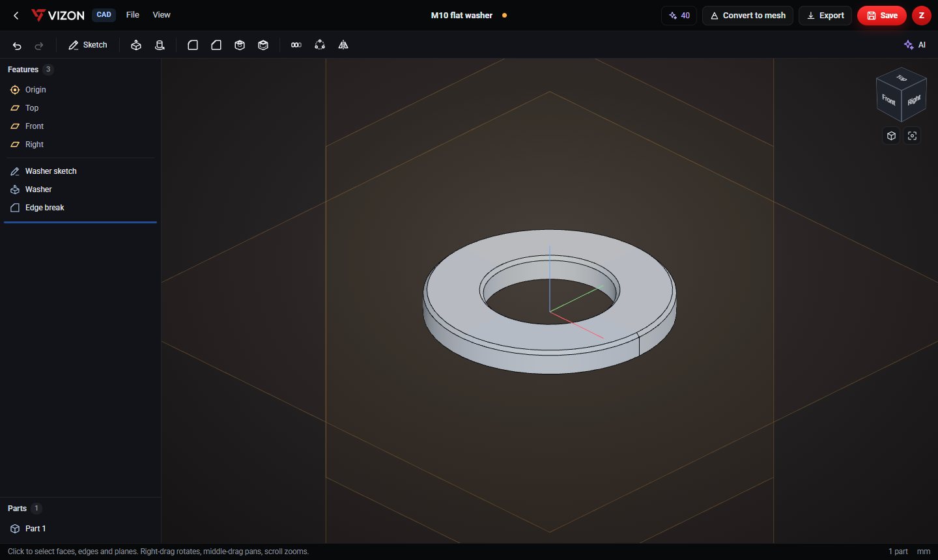The image size is (938, 560).
Task: Open the File menu
Action: (x=133, y=15)
